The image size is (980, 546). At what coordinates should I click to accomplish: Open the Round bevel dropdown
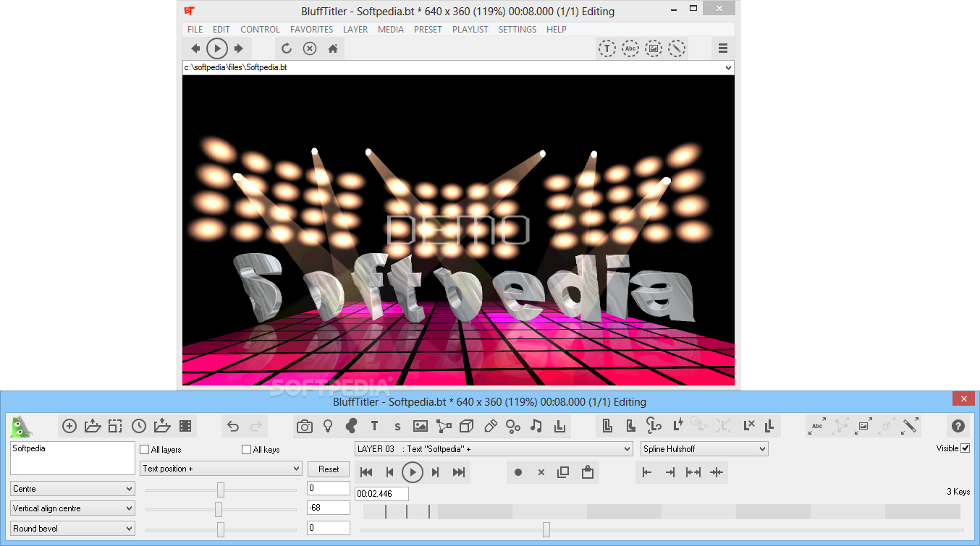tap(72, 529)
